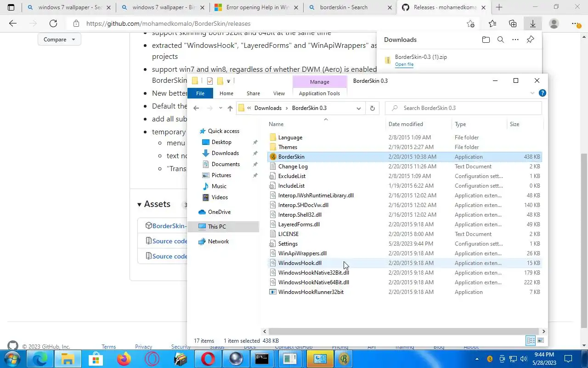Select WindowsHookNative32Bit.dll file
Viewport: 588px width, 368px height.
click(404, 273)
